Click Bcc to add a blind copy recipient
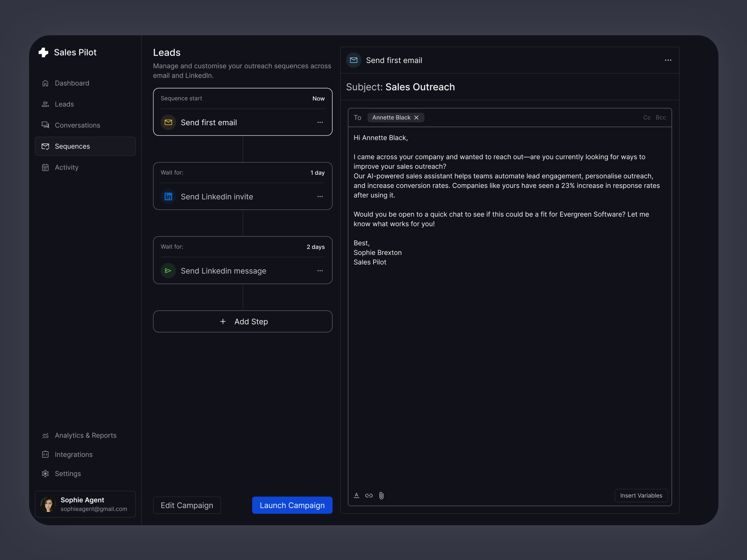This screenshot has width=747, height=560. [x=661, y=117]
